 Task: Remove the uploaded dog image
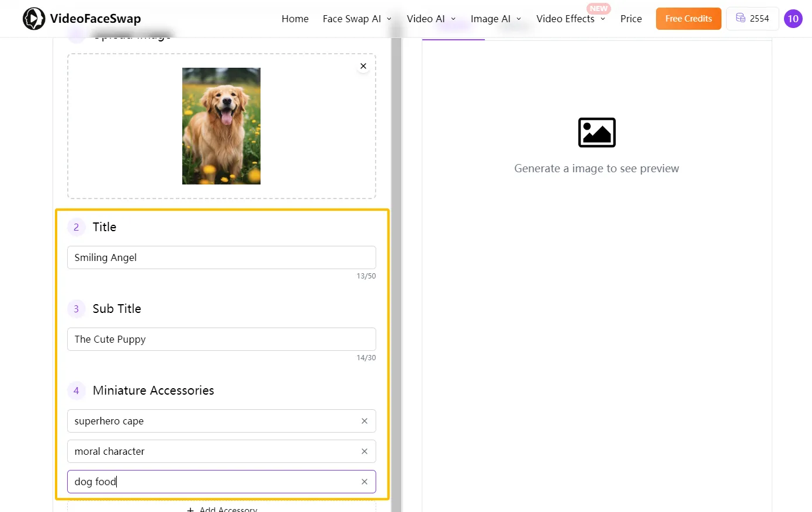(363, 66)
